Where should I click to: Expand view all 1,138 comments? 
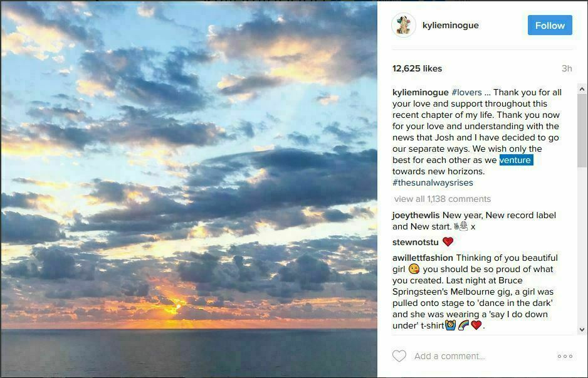coord(443,199)
